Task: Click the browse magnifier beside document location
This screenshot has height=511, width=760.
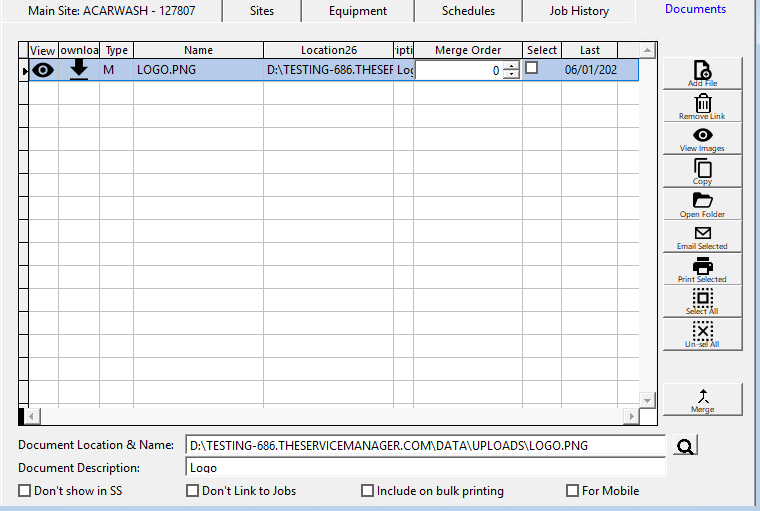Action: (x=684, y=446)
